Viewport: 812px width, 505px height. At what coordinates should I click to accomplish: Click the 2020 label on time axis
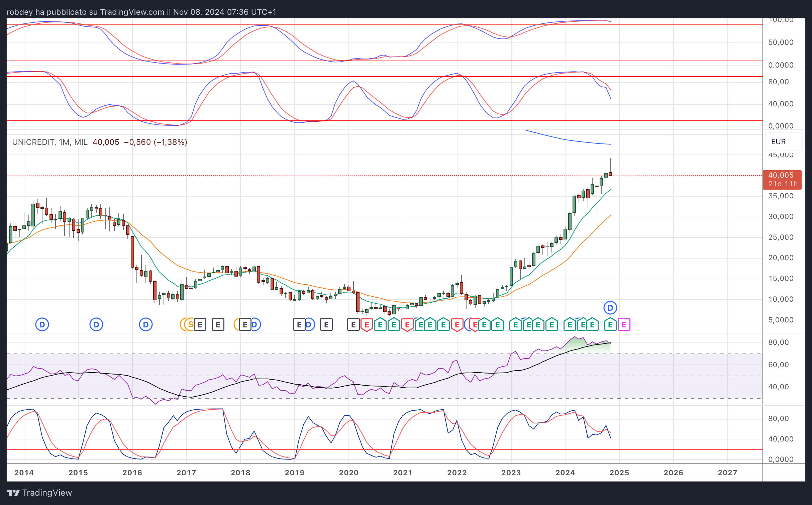point(349,473)
